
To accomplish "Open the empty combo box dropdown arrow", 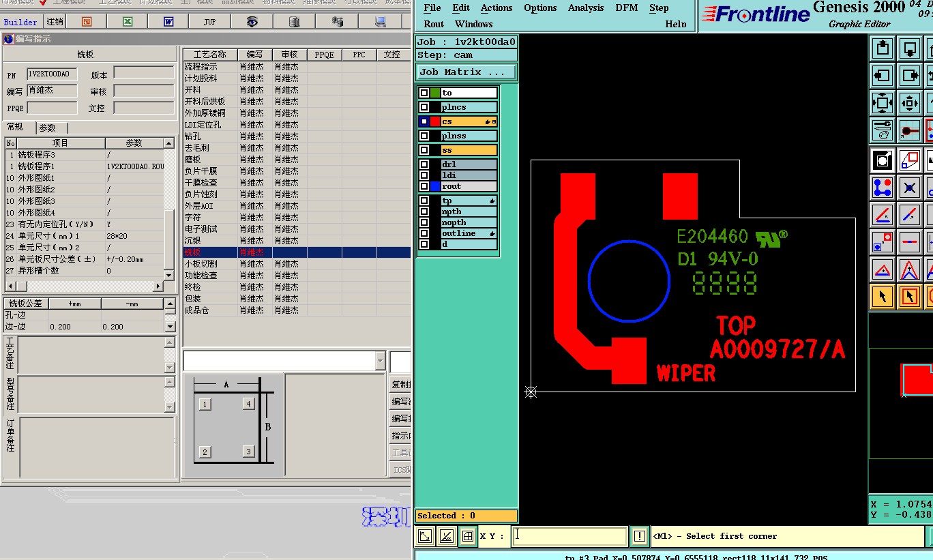I will pos(380,361).
